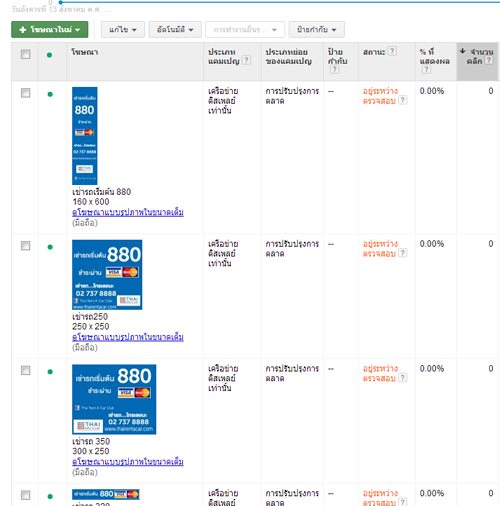Check the box for the 160 x 600 ad

25,93
